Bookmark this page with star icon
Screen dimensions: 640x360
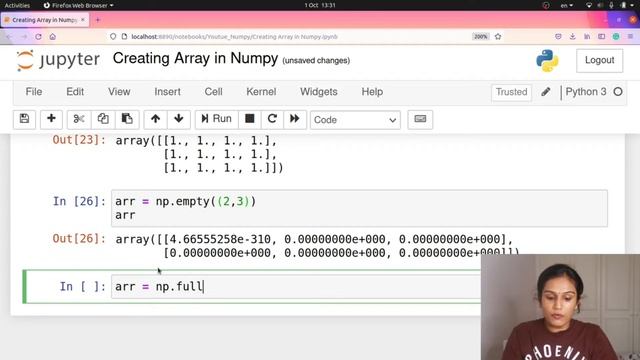498,37
